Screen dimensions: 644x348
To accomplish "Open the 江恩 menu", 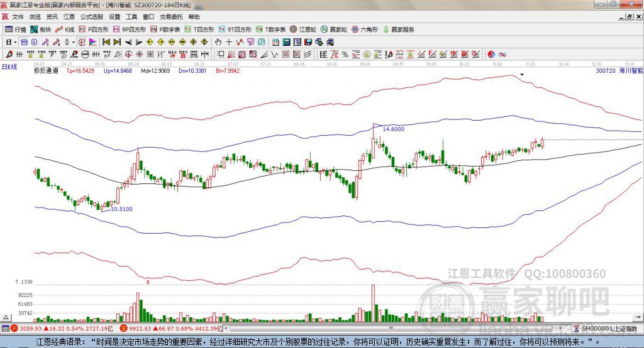I will (69, 17).
